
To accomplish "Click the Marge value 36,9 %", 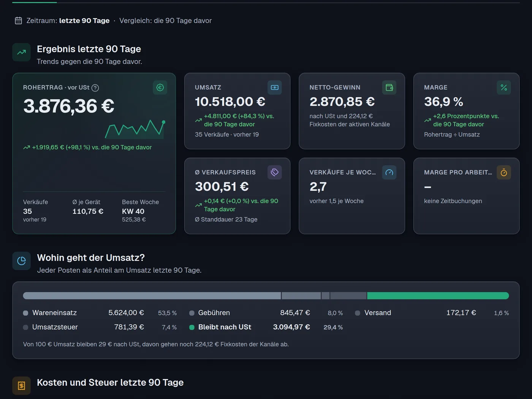I will coord(443,101).
